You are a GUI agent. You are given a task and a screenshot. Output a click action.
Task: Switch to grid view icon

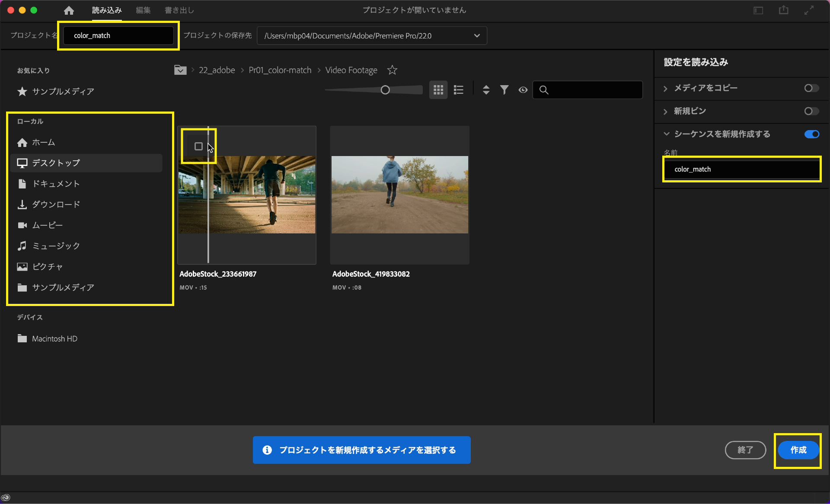pyautogui.click(x=438, y=90)
